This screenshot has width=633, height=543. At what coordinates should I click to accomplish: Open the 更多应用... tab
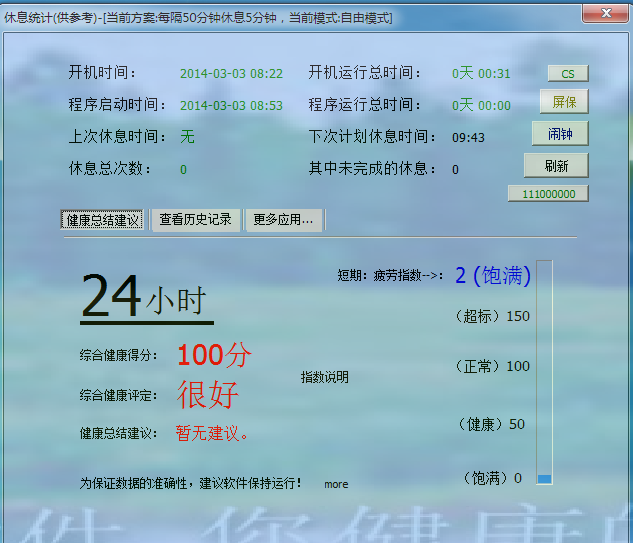click(x=283, y=220)
